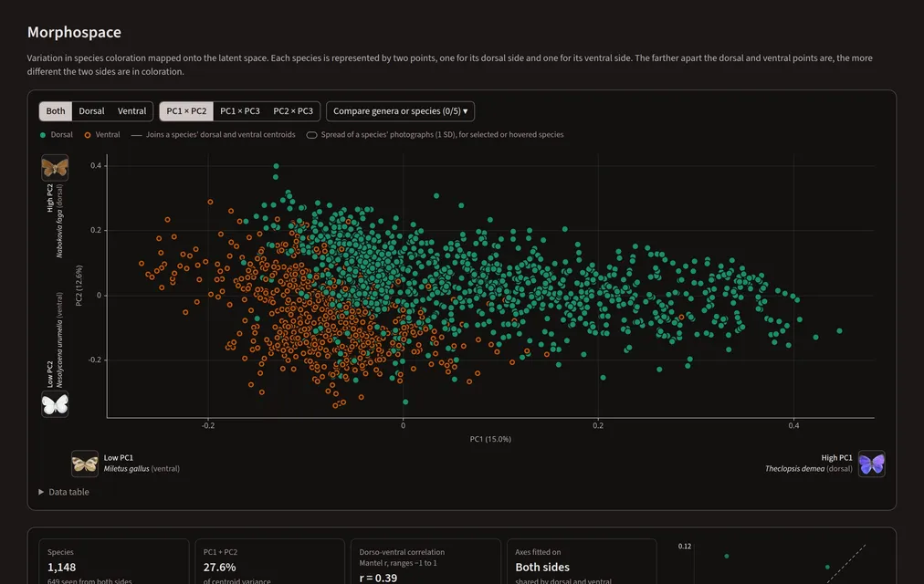Click the Nesolycaena urumelia white butterfly thumbnail

55,404
